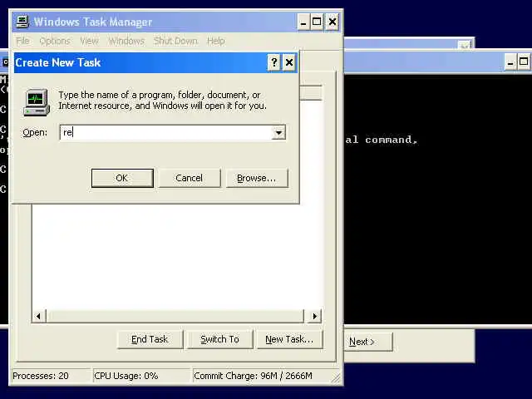532x399 pixels.
Task: Click Commit Charge: 96M / 2666M text
Action: (253, 376)
